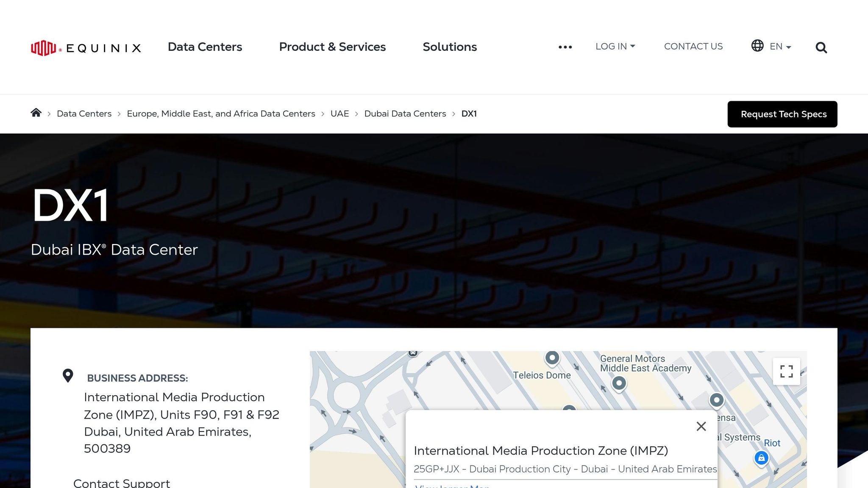Click 25GP+JJX plus code address text

565,469
